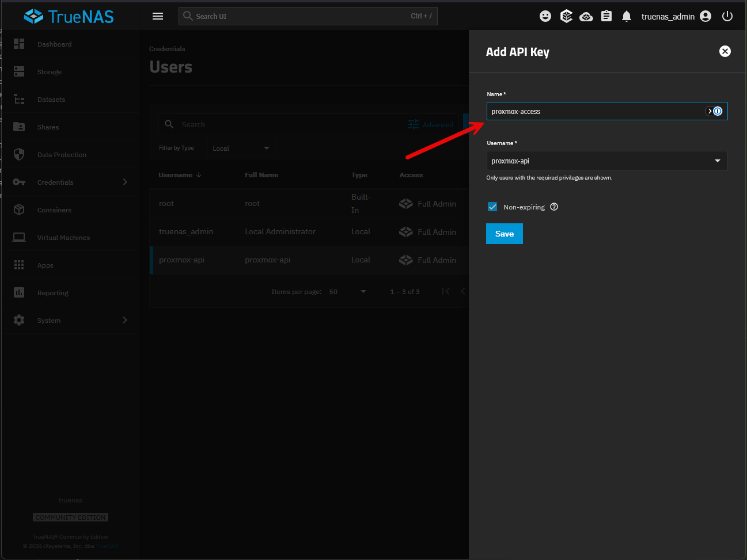Show the Non-expiring help tooltip
The width and height of the screenshot is (747, 560).
(x=554, y=207)
